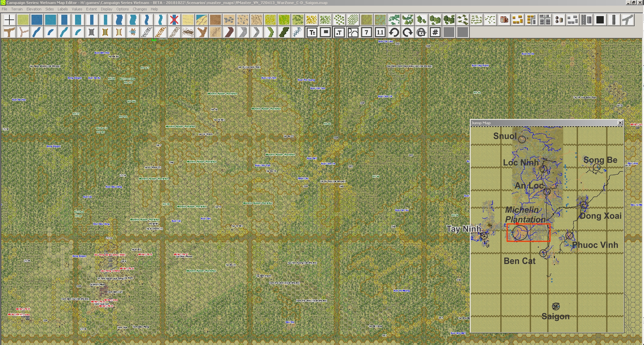Toggle the hash grid icon
Viewport: 644px width, 345px height.
[x=435, y=32]
